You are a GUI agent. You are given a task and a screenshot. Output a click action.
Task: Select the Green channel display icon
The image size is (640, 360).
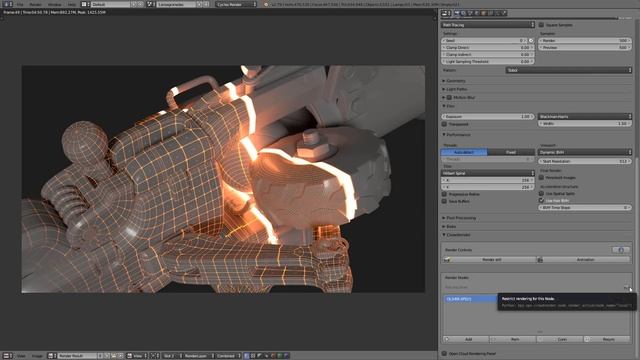(x=279, y=356)
